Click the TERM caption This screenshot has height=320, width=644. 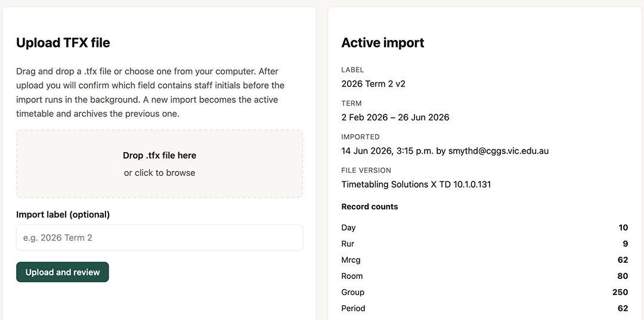click(351, 103)
